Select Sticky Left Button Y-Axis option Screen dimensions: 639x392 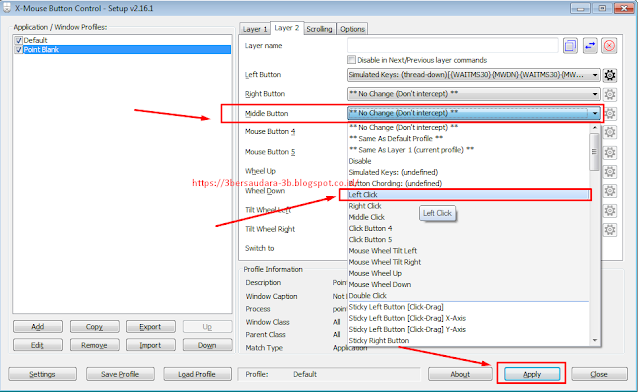click(468, 330)
